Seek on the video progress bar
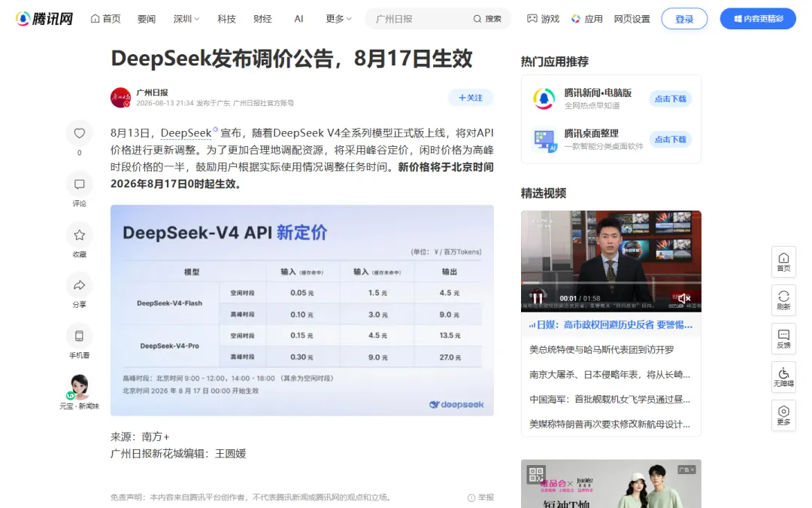Image resolution: width=812 pixels, height=508 pixels. [x=611, y=282]
